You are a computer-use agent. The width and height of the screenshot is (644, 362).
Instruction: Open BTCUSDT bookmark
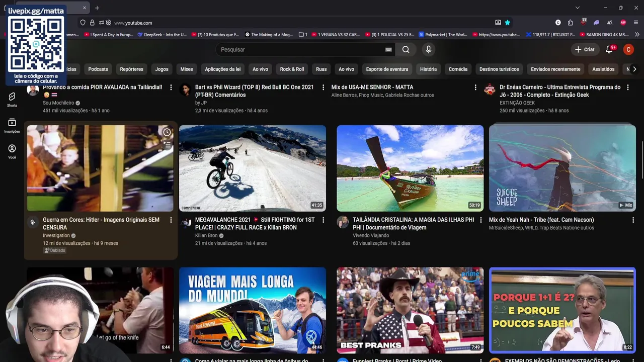[550, 35]
